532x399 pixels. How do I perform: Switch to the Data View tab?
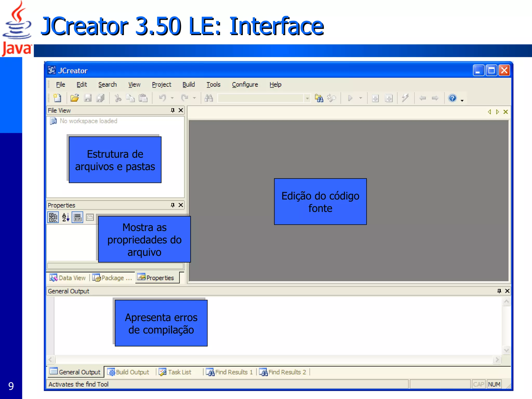68,278
